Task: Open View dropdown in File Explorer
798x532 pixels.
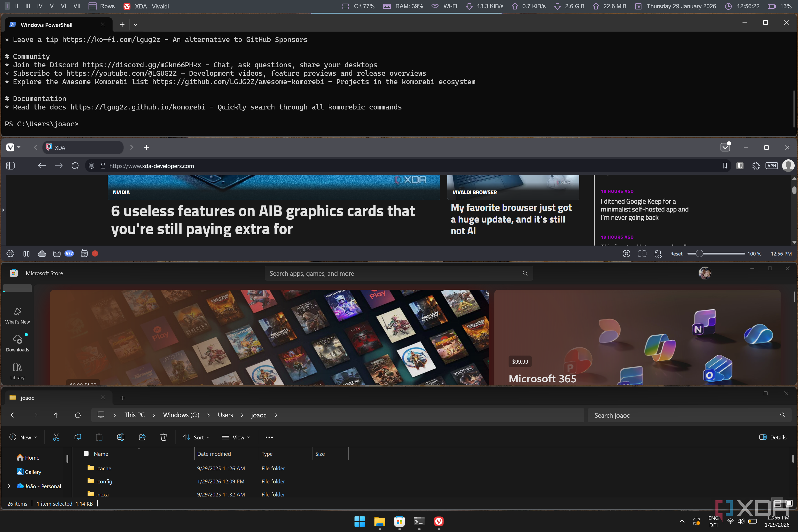Action: tap(236, 437)
